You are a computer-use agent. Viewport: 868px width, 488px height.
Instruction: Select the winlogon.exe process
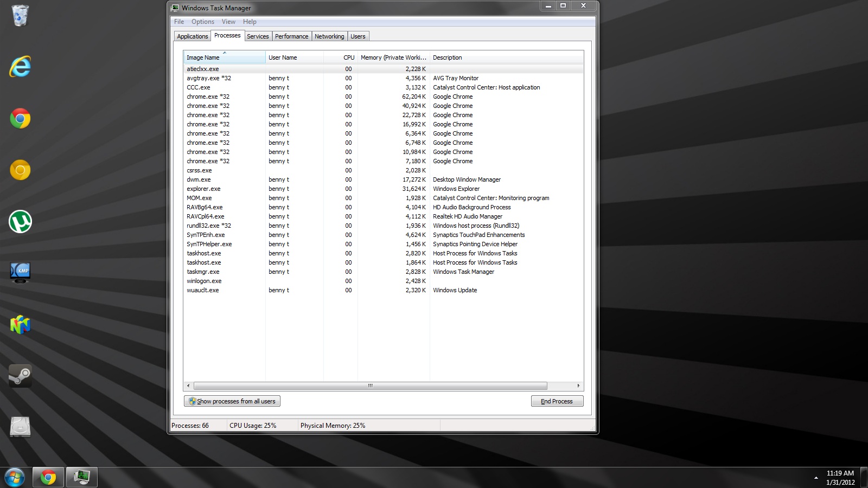384,281
